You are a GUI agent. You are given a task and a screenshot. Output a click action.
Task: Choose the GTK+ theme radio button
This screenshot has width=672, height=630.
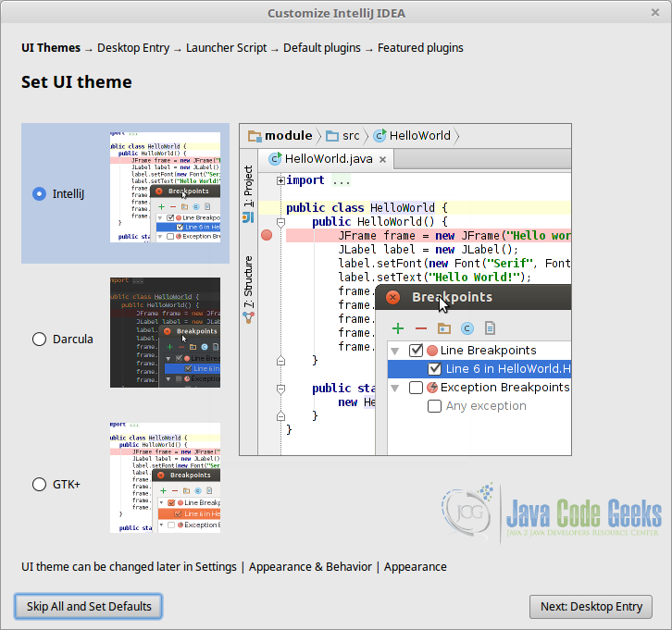(39, 485)
